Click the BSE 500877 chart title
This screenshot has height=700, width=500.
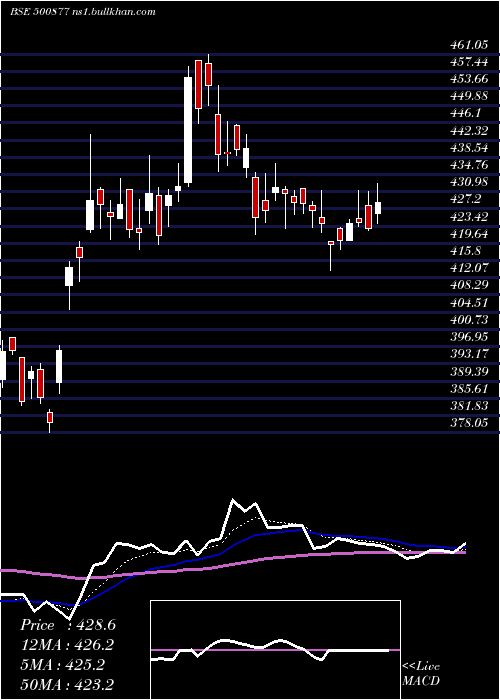[83, 12]
